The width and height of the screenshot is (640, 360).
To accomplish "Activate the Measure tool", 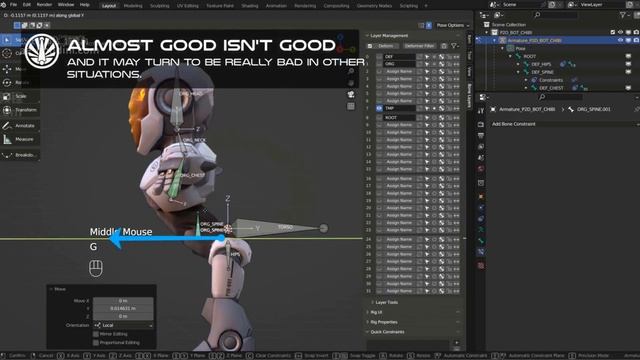I will pos(20,140).
